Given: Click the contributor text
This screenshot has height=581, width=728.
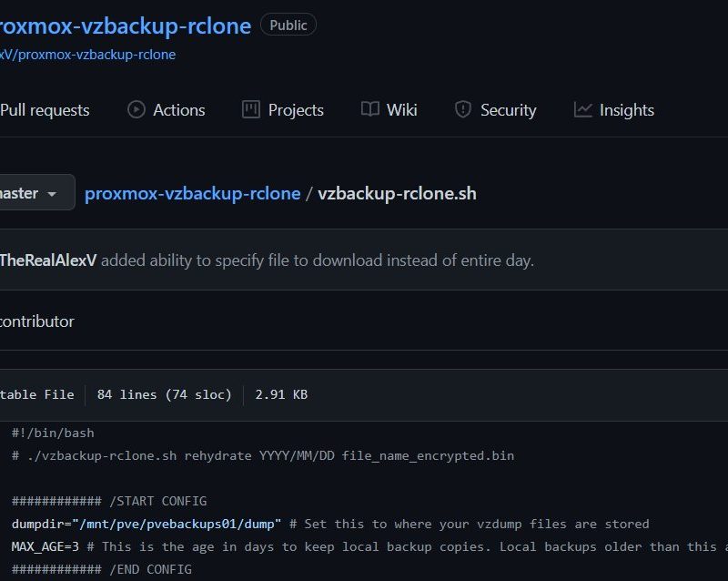Looking at the screenshot, I should click(x=37, y=321).
